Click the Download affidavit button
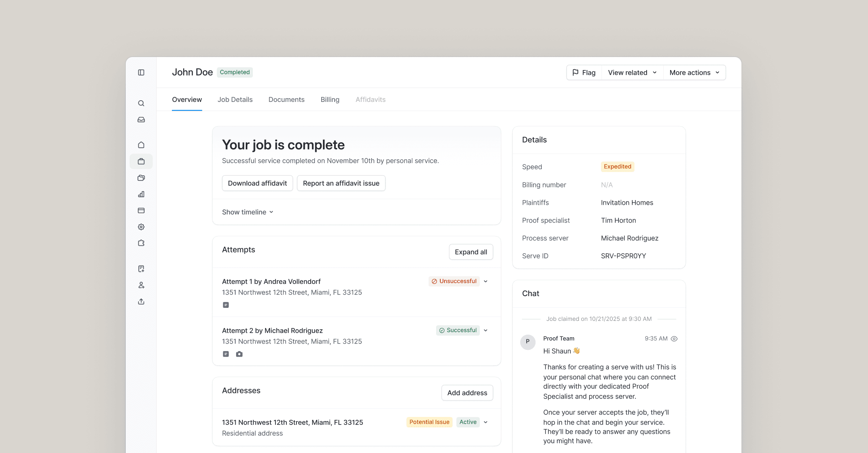Screen dimensions: 868x453 257,183
